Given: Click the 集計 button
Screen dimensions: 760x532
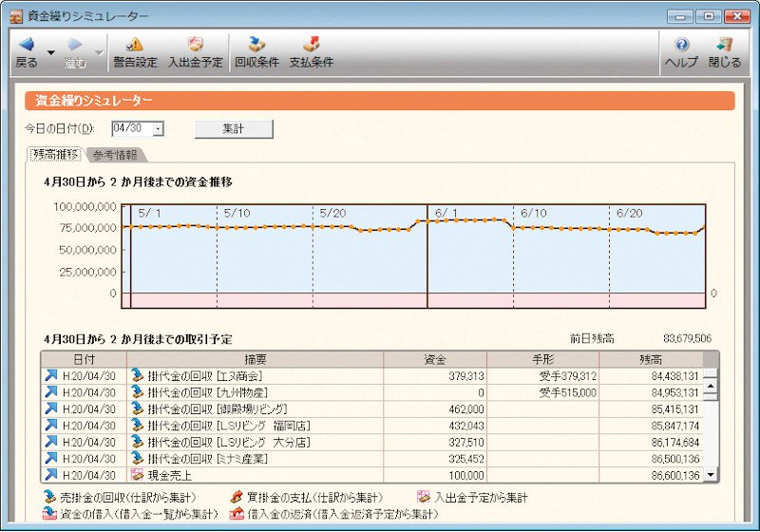Looking at the screenshot, I should 234,129.
